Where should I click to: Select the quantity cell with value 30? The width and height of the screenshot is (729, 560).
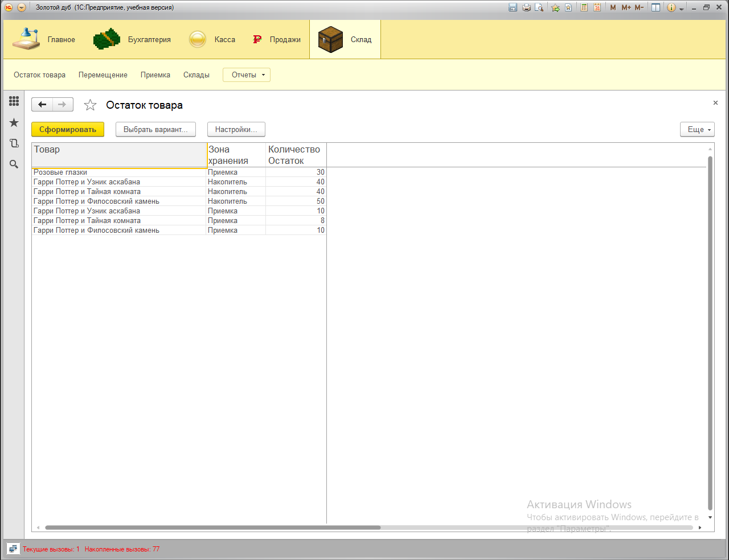coord(296,172)
